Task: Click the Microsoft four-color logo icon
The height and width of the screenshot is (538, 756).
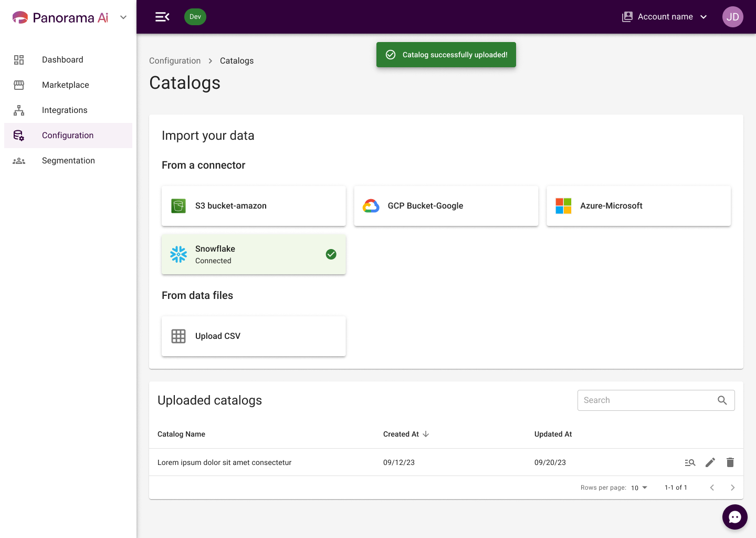Action: [563, 206]
